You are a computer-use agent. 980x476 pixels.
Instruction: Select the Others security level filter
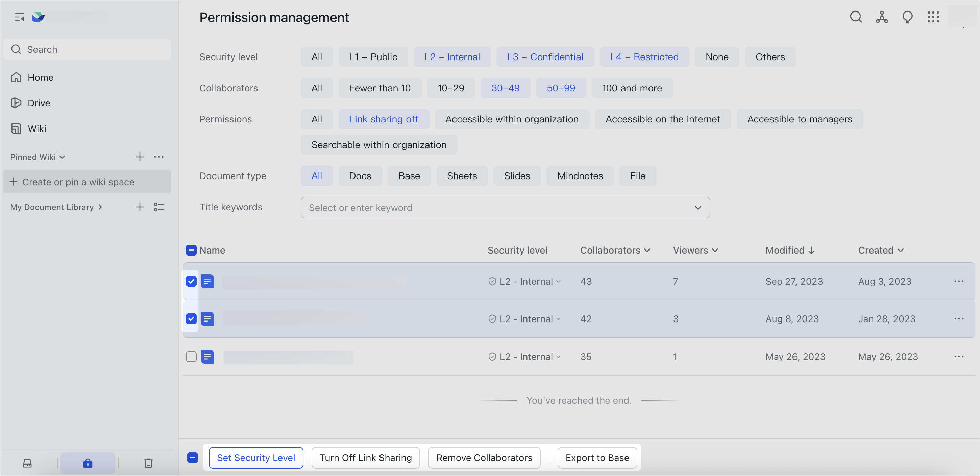pos(769,57)
